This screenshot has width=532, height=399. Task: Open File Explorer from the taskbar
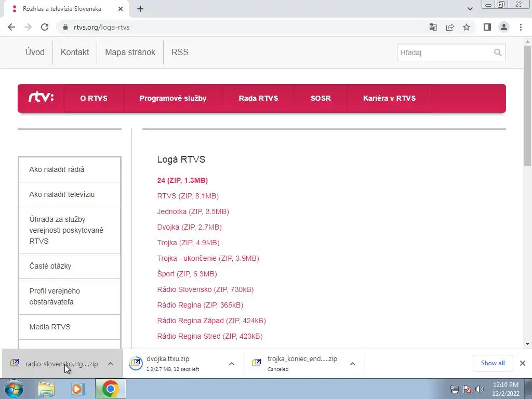point(46,389)
